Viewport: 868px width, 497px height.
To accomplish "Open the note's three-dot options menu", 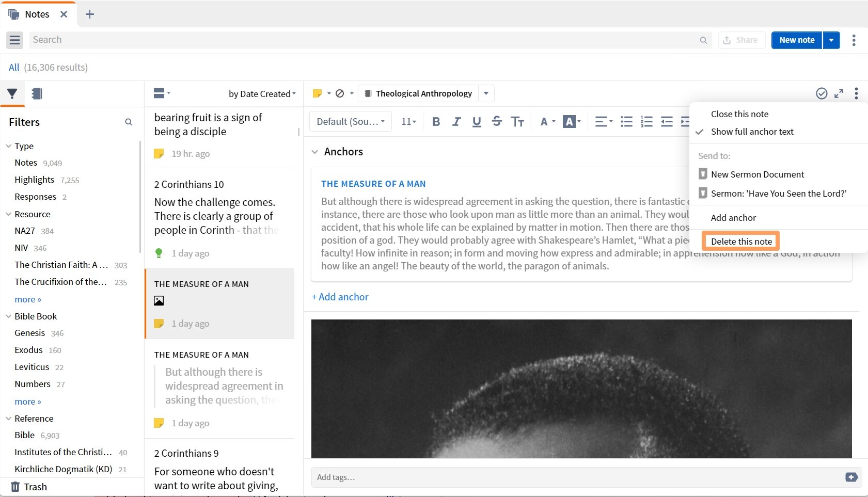I will [x=856, y=93].
